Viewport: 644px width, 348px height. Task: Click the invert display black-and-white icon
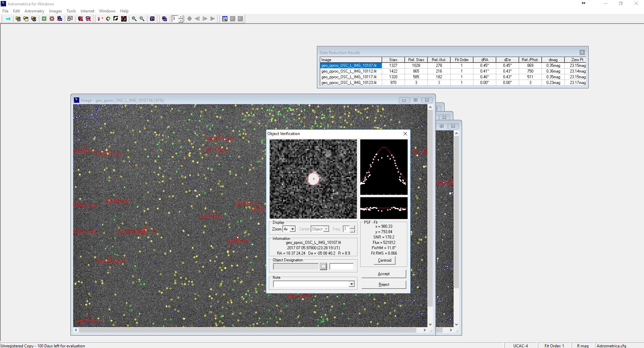click(116, 19)
